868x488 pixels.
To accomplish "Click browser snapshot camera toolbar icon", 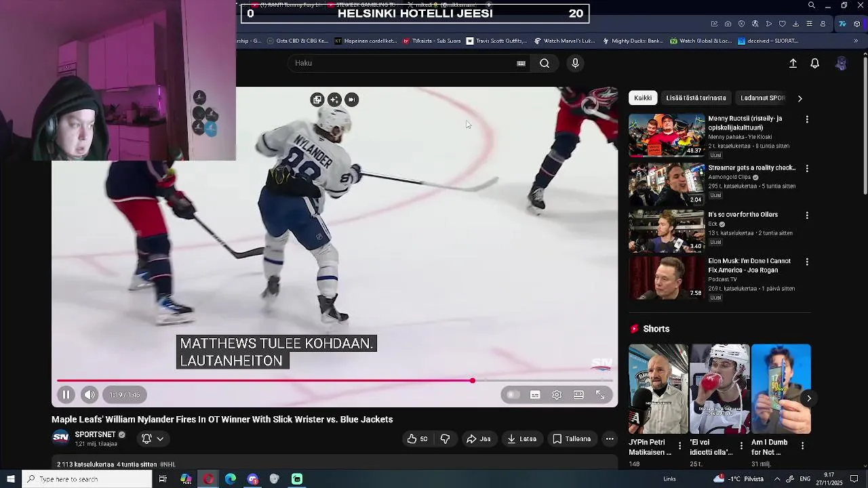I will coord(728,24).
